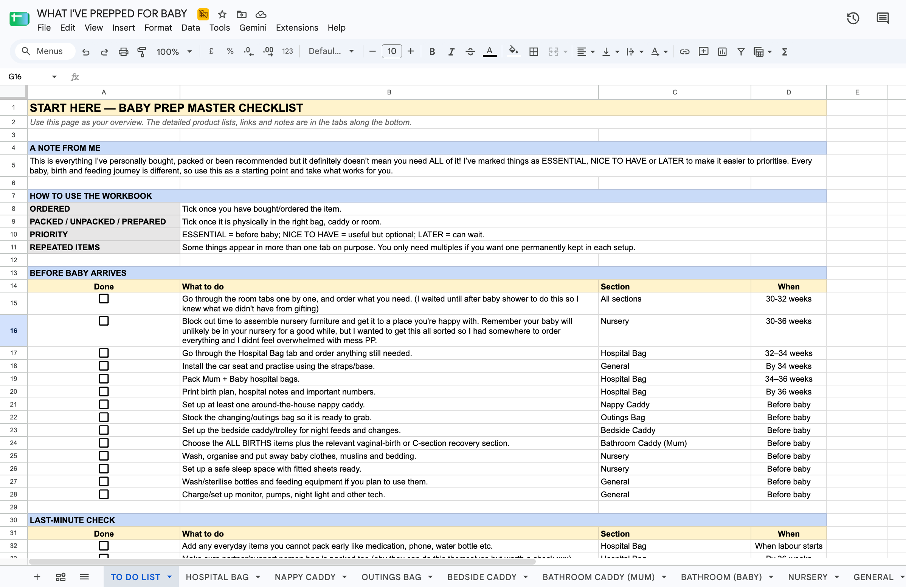Decrease font size with minus button

tap(373, 51)
